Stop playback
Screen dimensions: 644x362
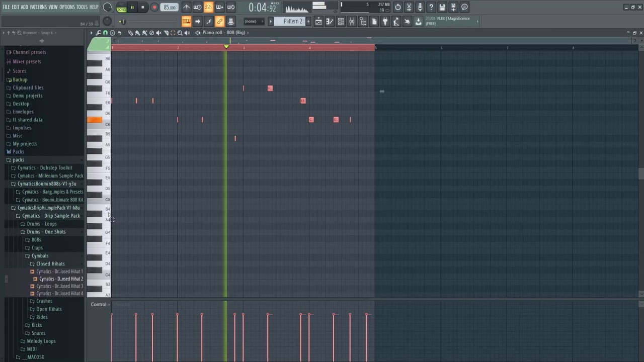click(x=143, y=8)
